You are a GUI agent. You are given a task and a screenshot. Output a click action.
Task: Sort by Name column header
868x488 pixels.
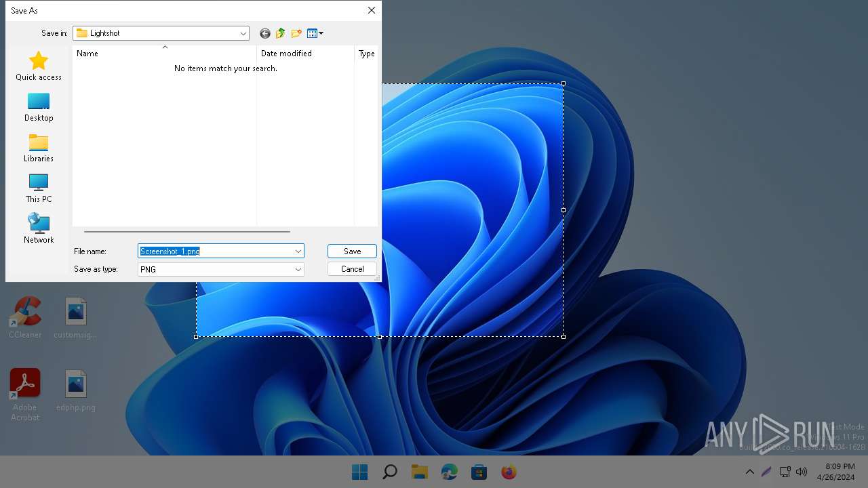coord(164,54)
